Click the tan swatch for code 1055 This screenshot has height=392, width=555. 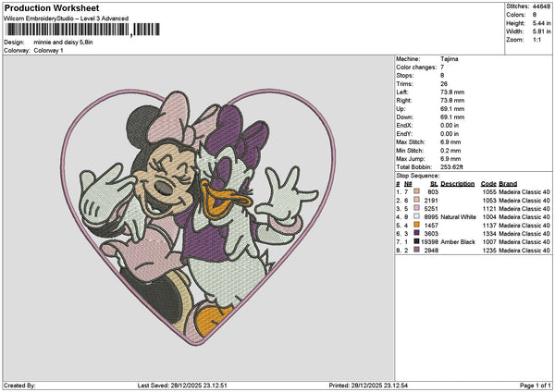point(416,191)
